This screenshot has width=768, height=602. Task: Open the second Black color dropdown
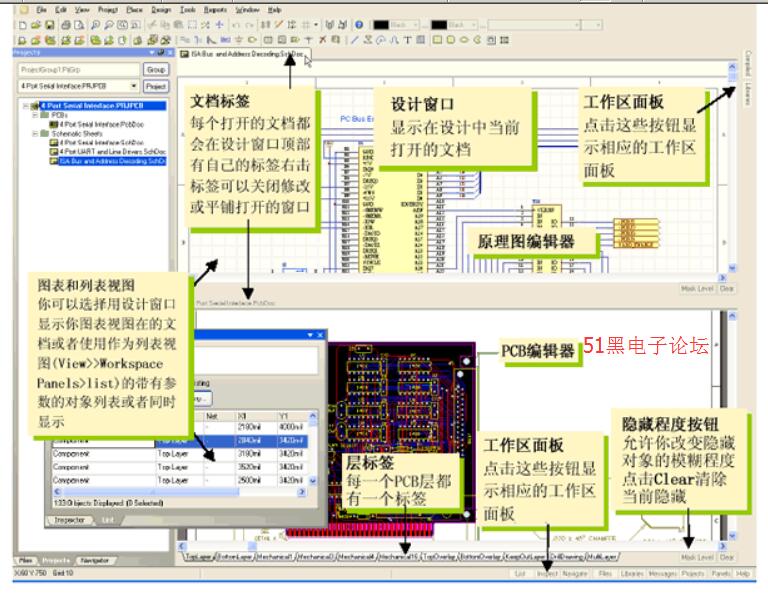(474, 24)
